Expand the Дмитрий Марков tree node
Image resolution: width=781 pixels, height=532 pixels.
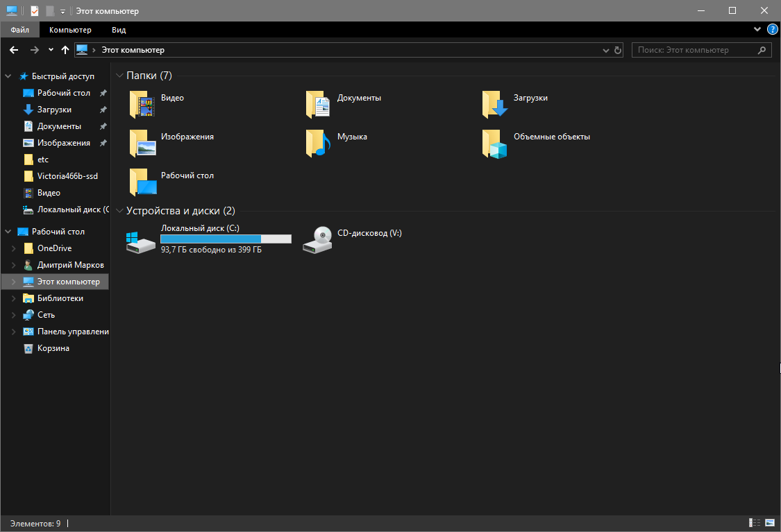[x=14, y=265]
